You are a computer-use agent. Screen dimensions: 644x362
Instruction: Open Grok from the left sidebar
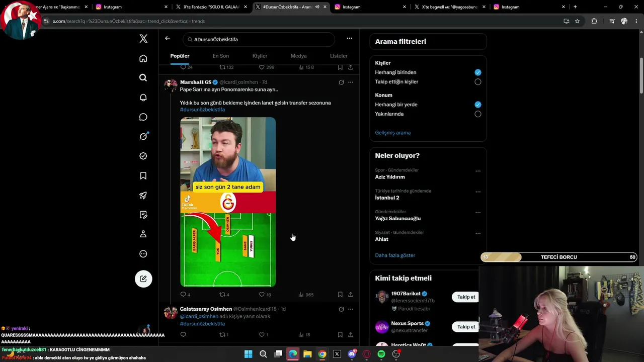coord(143,136)
